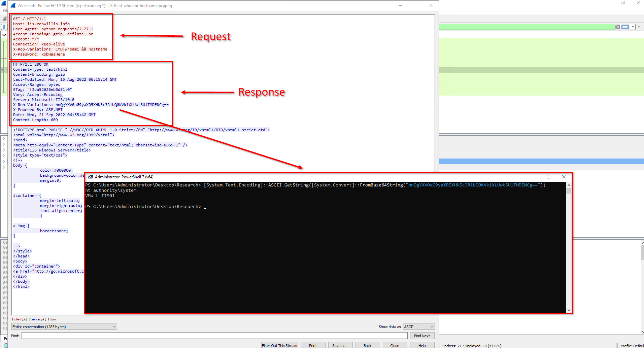
Task: Click the Close button in stream dialog
Action: pyautogui.click(x=395, y=345)
